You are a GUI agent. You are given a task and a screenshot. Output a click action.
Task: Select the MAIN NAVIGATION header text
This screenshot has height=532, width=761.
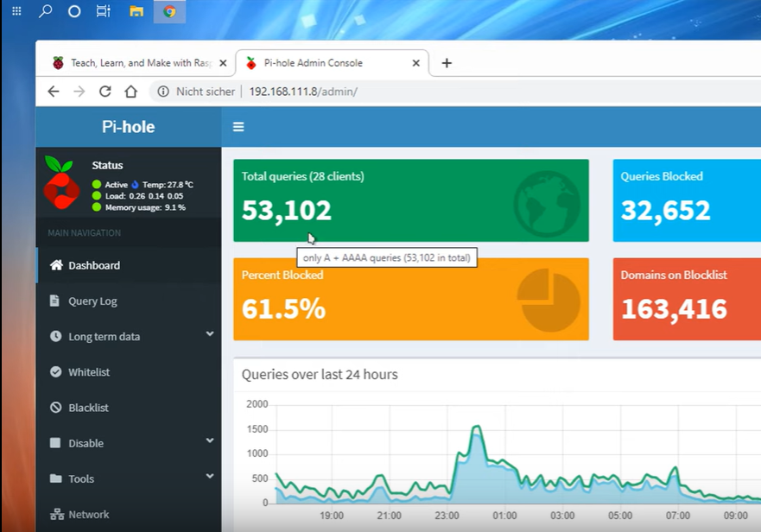coord(84,233)
